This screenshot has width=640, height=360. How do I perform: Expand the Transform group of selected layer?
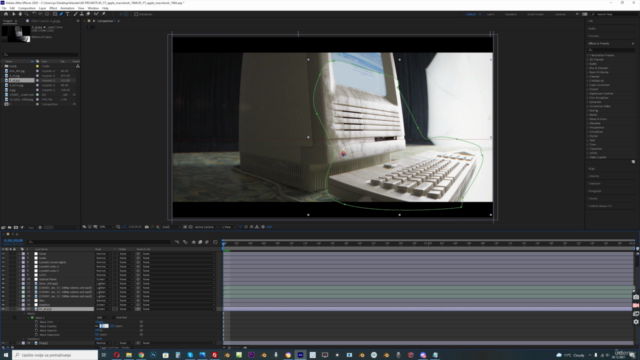click(24, 339)
